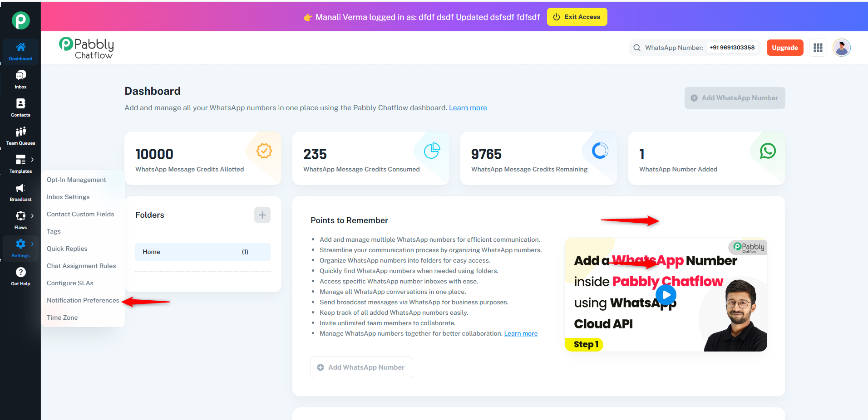Click the top Add WhatsApp Number button
Screen dimensions: 868x420
click(735, 98)
